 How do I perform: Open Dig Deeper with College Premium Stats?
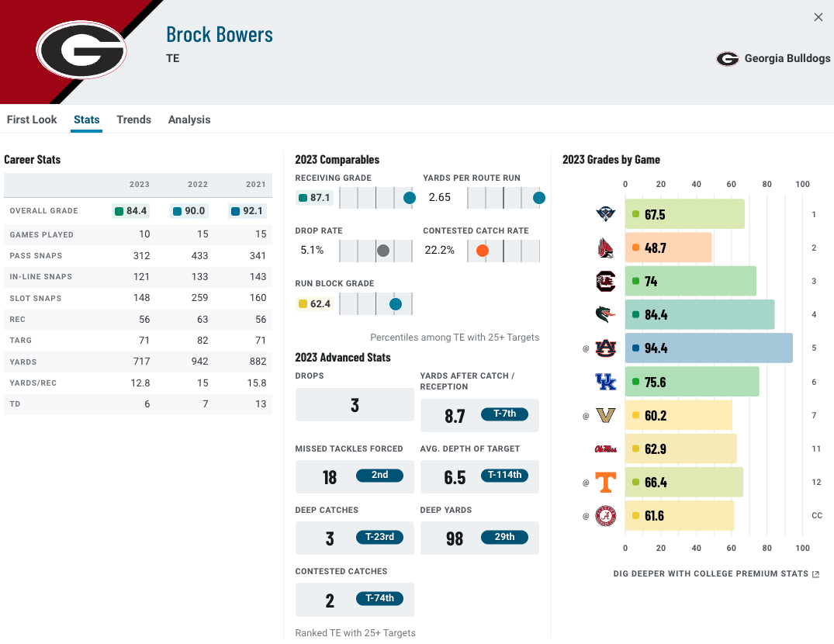tap(716, 574)
